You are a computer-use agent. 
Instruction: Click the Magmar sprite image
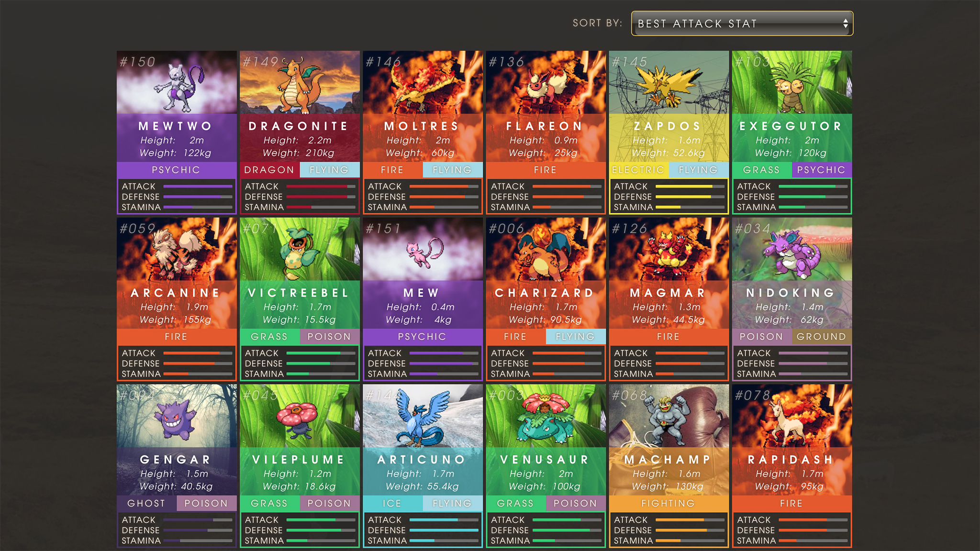(668, 253)
